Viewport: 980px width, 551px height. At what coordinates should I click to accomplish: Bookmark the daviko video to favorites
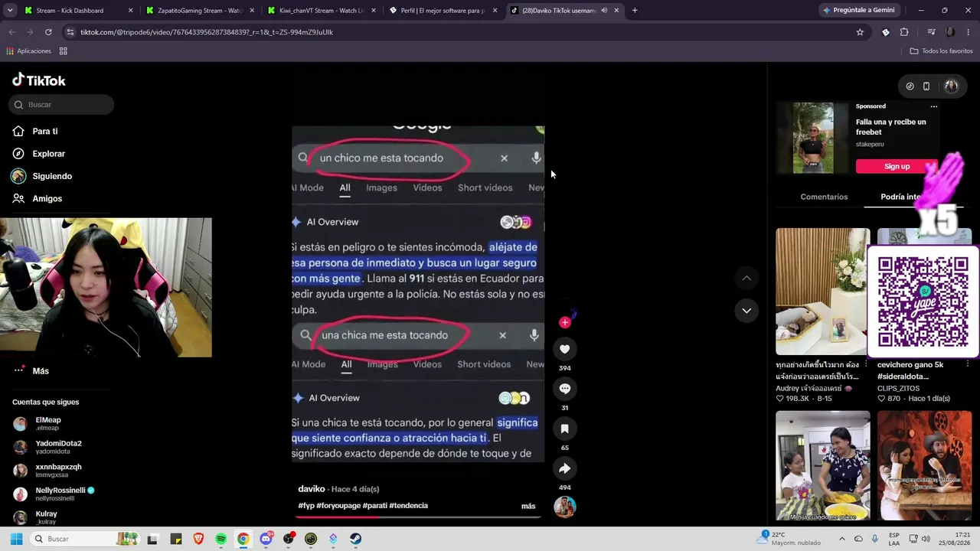point(564,429)
